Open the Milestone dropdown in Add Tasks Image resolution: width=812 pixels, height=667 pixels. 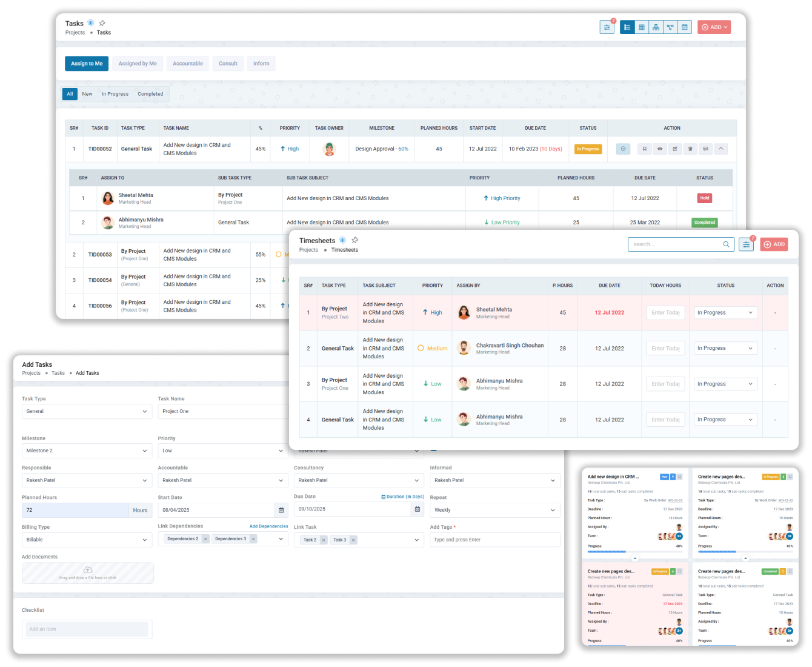click(87, 451)
